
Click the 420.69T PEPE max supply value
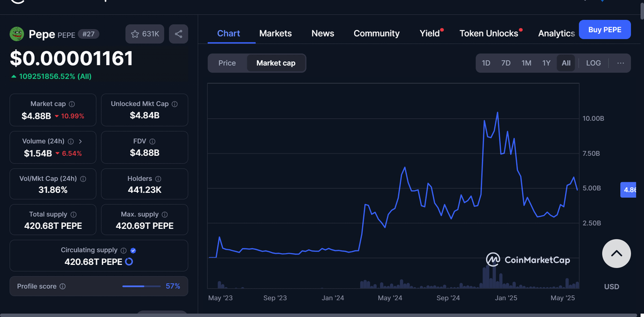pyautogui.click(x=145, y=226)
